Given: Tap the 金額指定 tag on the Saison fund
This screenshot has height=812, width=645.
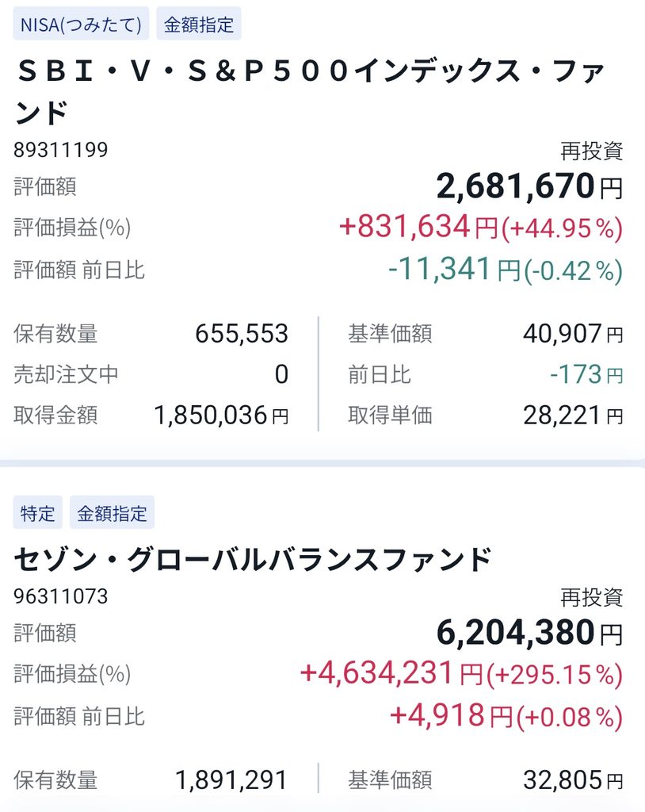Looking at the screenshot, I should [113, 513].
